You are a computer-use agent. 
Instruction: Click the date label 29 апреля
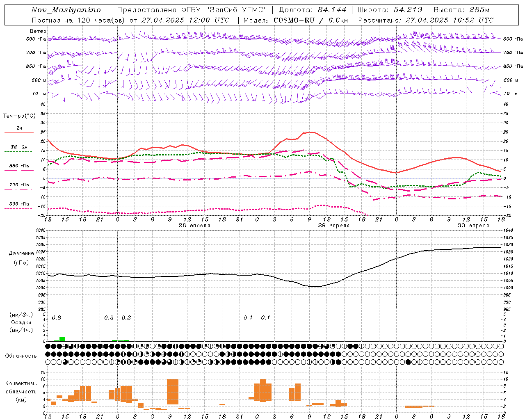[x=334, y=226]
